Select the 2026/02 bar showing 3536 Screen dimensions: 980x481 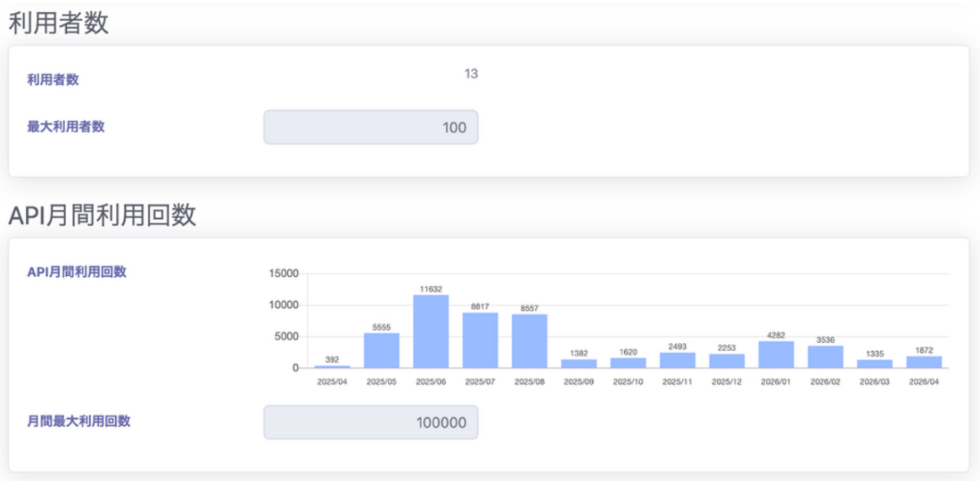coord(826,357)
